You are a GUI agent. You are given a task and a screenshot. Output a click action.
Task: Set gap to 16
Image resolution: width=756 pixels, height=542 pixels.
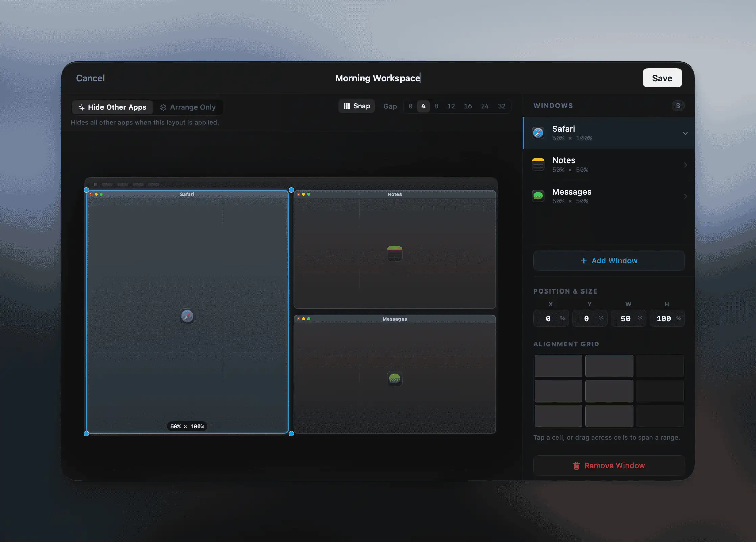pos(468,106)
